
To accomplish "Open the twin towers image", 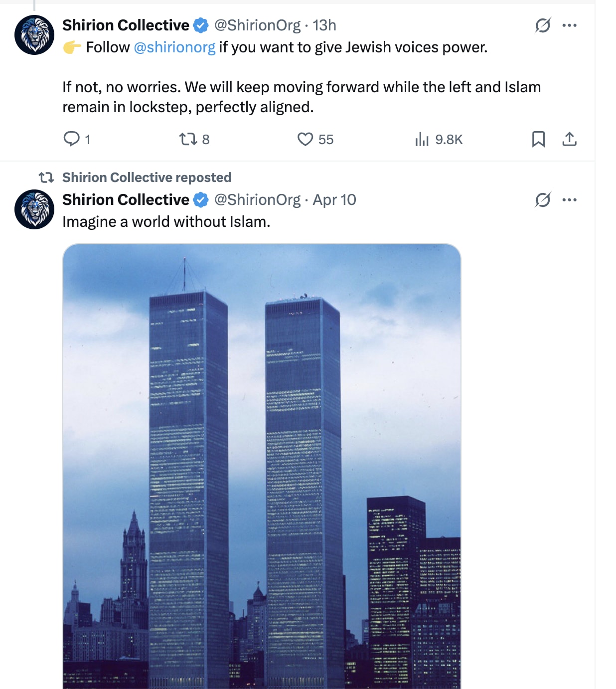I will coord(262,466).
